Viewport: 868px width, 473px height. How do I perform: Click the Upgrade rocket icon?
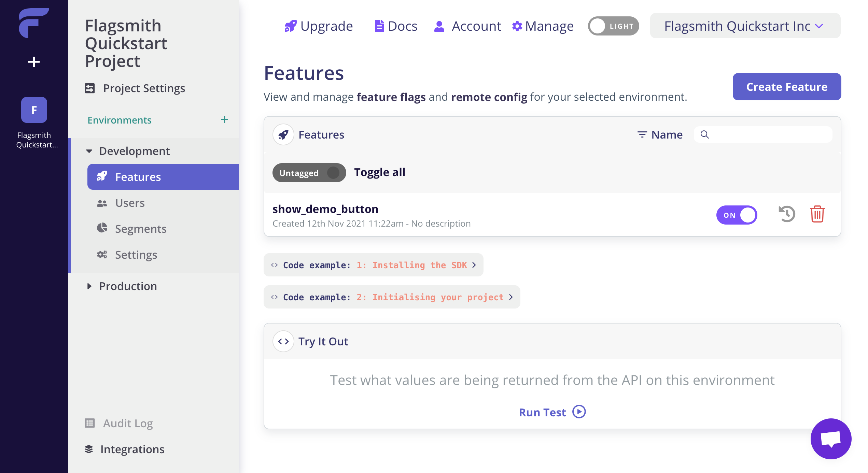[290, 26]
